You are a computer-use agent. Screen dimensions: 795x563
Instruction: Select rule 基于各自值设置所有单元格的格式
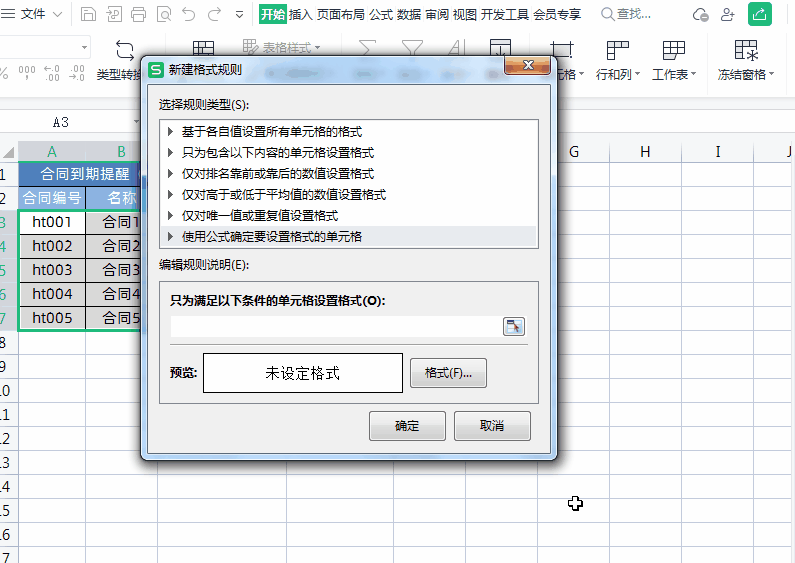348,132
